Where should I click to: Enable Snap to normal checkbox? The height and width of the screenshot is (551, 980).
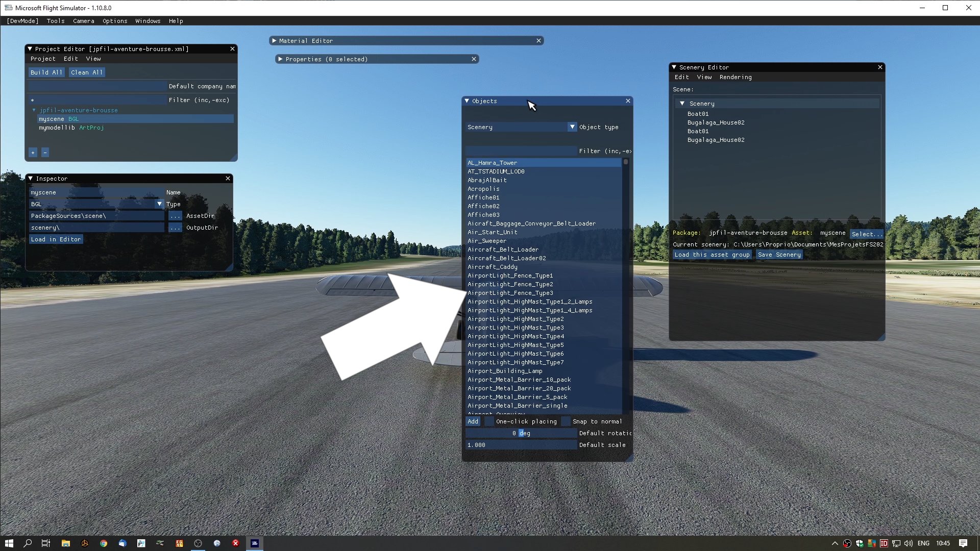(566, 421)
